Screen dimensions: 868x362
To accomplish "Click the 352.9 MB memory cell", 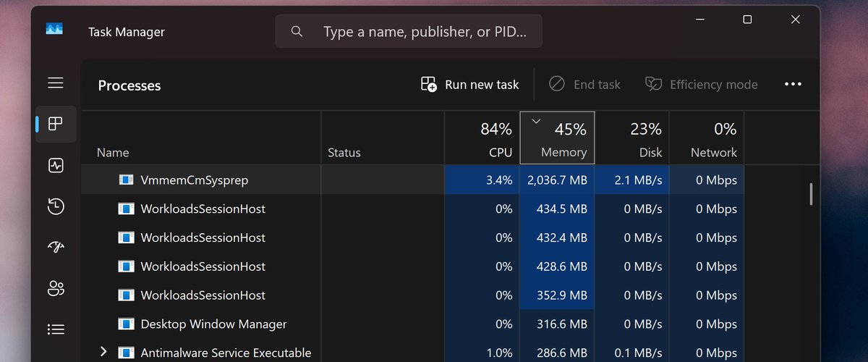I will pyautogui.click(x=557, y=295).
